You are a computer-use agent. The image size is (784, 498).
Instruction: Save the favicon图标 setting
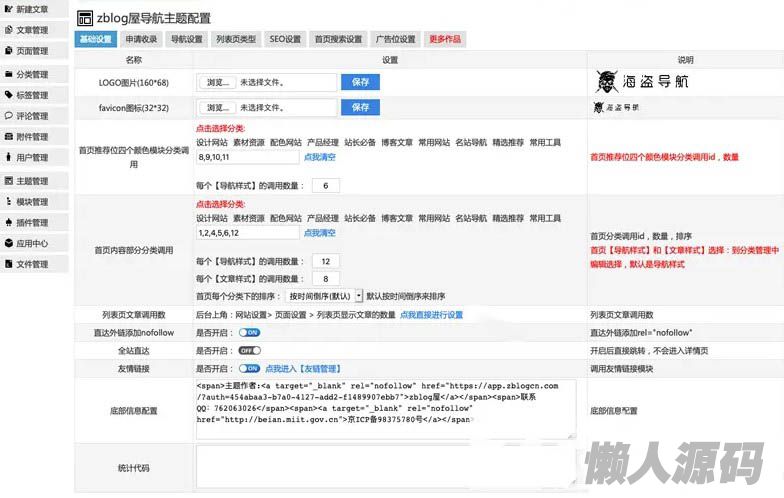(x=360, y=107)
